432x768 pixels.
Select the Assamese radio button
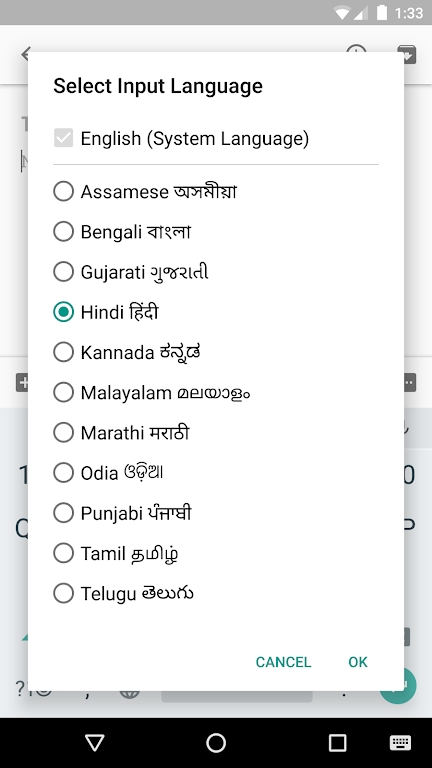tap(64, 191)
